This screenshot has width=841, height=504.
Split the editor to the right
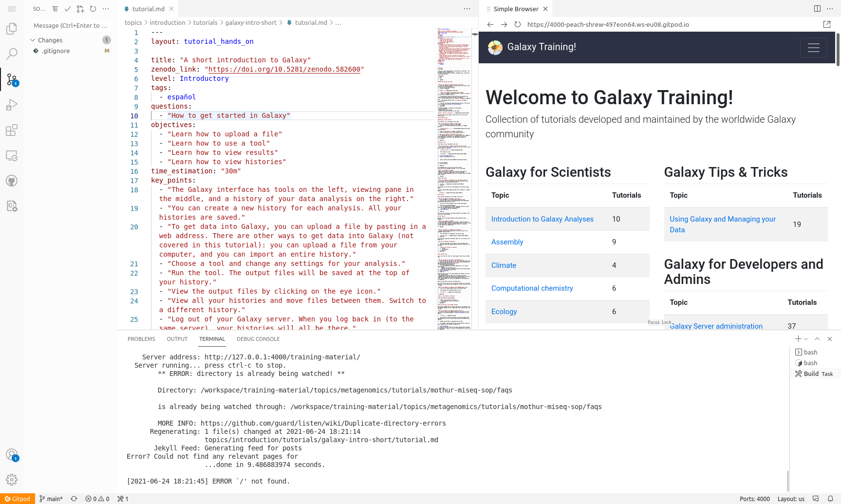point(817,9)
